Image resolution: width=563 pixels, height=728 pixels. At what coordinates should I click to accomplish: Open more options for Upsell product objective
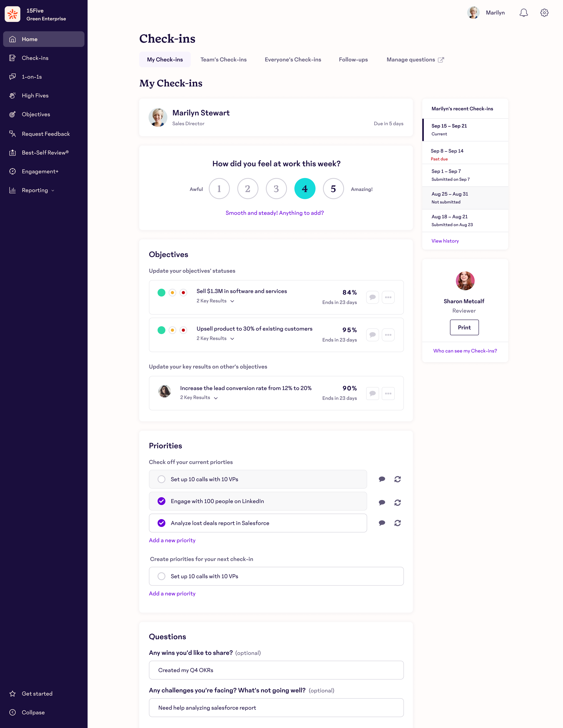pyautogui.click(x=388, y=335)
